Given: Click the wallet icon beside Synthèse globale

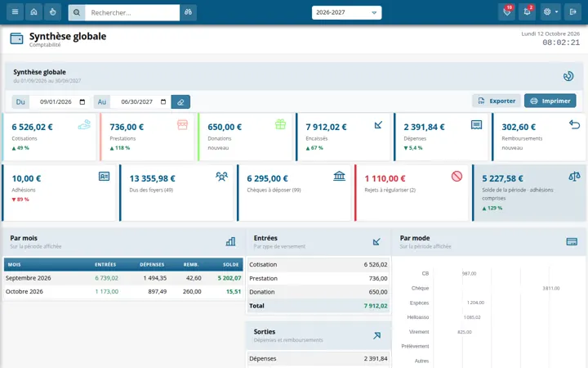Looking at the screenshot, I should click(16, 38).
